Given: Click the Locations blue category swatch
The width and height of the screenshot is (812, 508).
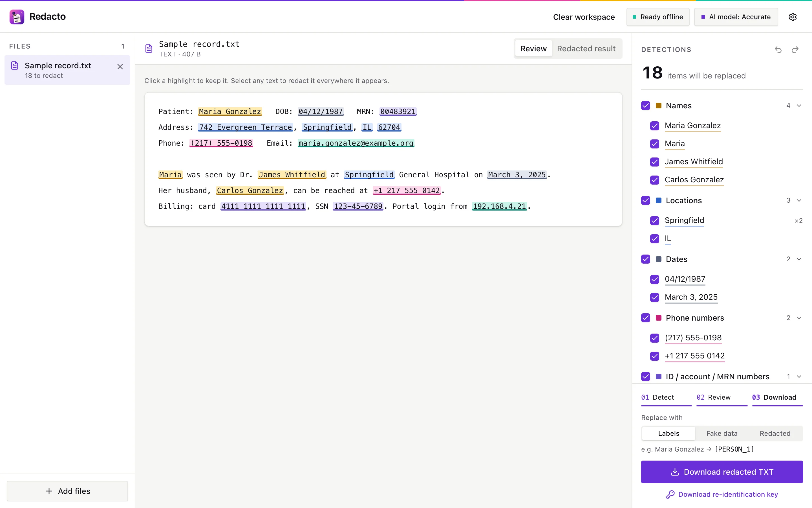Looking at the screenshot, I should click(658, 200).
